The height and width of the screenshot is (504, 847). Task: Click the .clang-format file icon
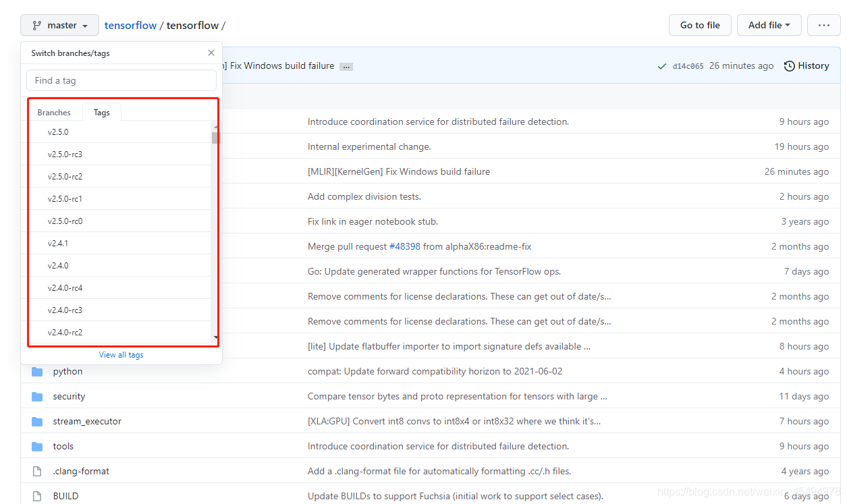coord(37,471)
